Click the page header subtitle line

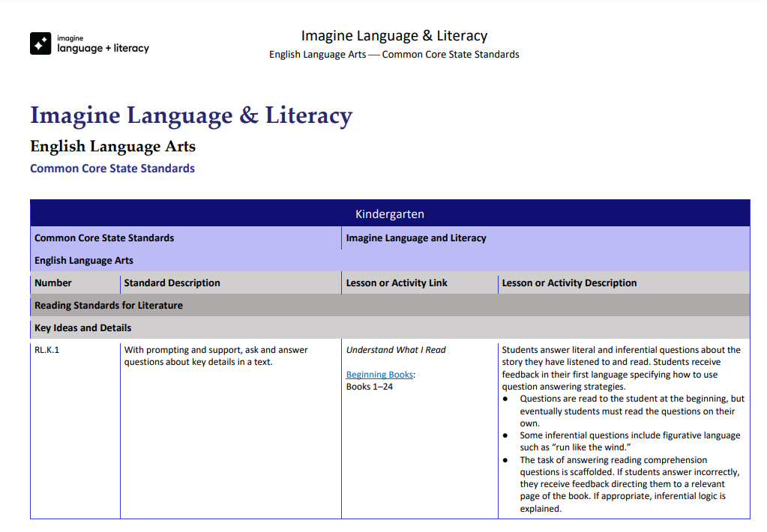coord(394,55)
